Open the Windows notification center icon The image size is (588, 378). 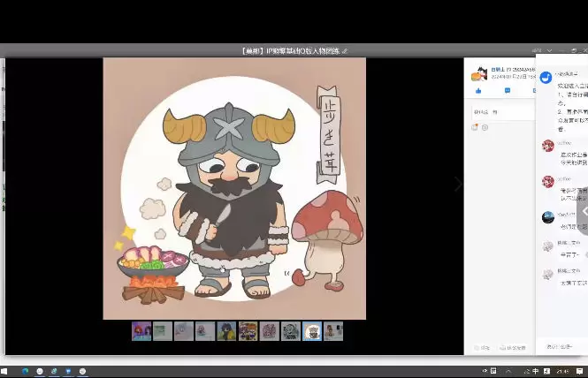coord(579,371)
